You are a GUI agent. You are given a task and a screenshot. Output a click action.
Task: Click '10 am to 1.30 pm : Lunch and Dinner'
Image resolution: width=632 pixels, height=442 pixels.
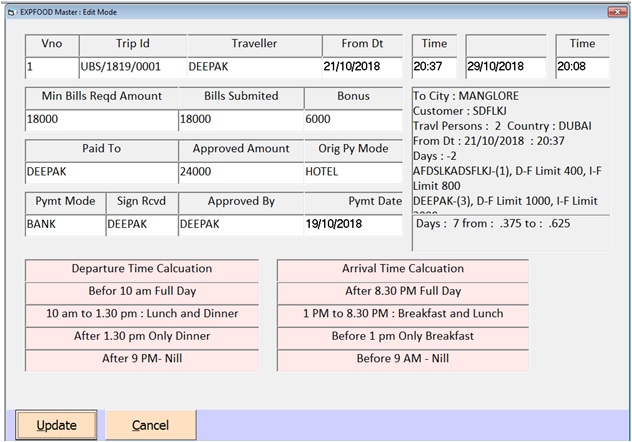(142, 315)
